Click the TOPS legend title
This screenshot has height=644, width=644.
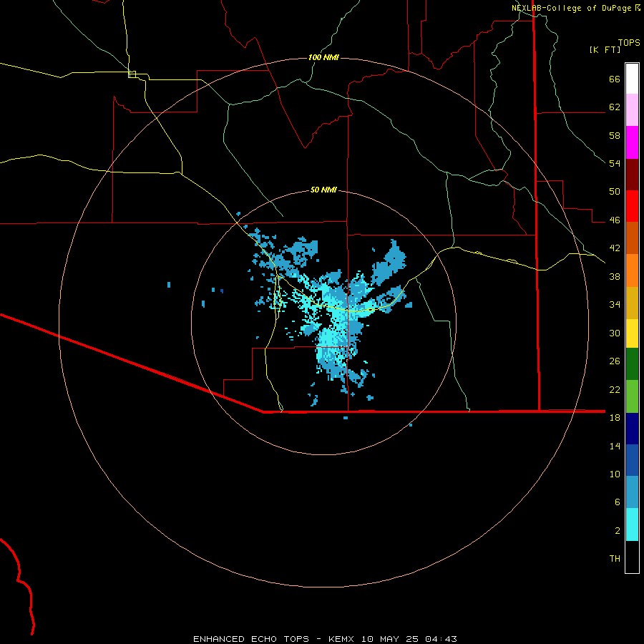(629, 43)
